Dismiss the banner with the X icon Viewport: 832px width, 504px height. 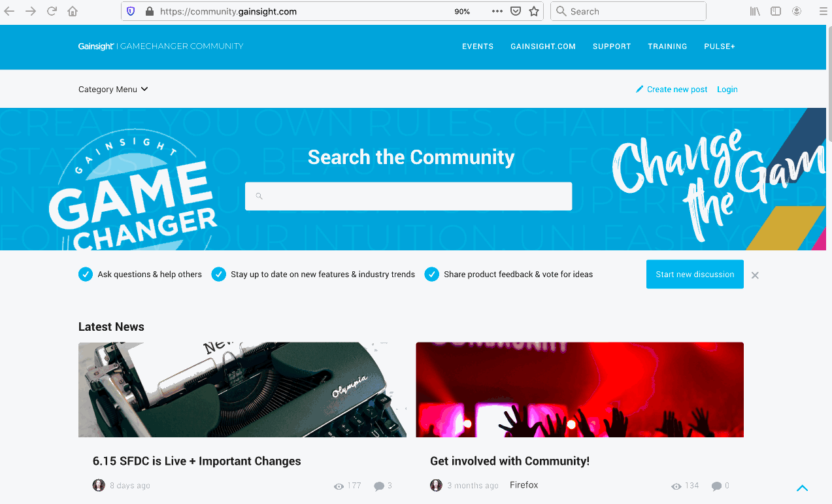pyautogui.click(x=755, y=275)
